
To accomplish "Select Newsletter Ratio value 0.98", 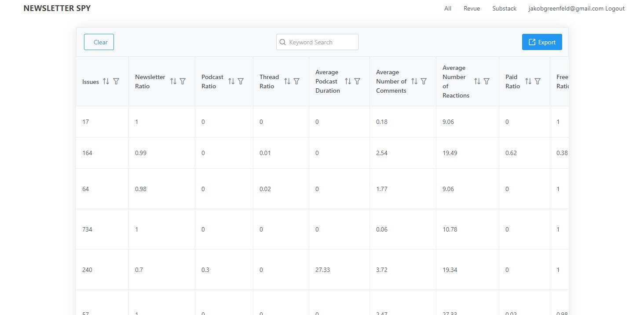I will tap(141, 189).
